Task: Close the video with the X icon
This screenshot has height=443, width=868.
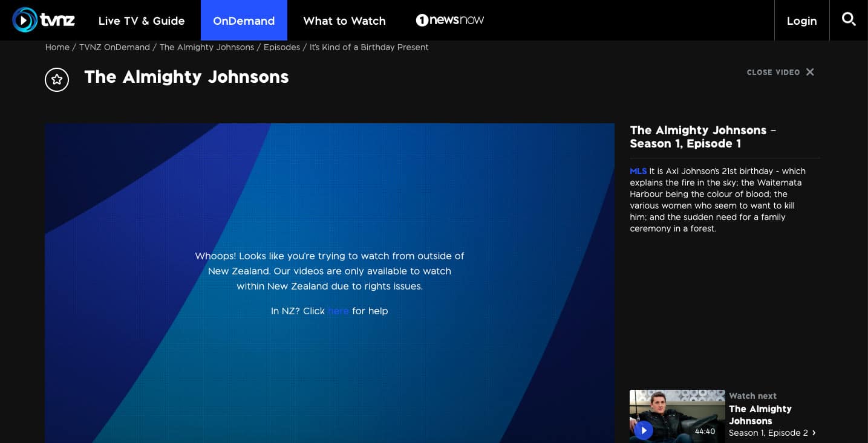Action: pos(810,72)
